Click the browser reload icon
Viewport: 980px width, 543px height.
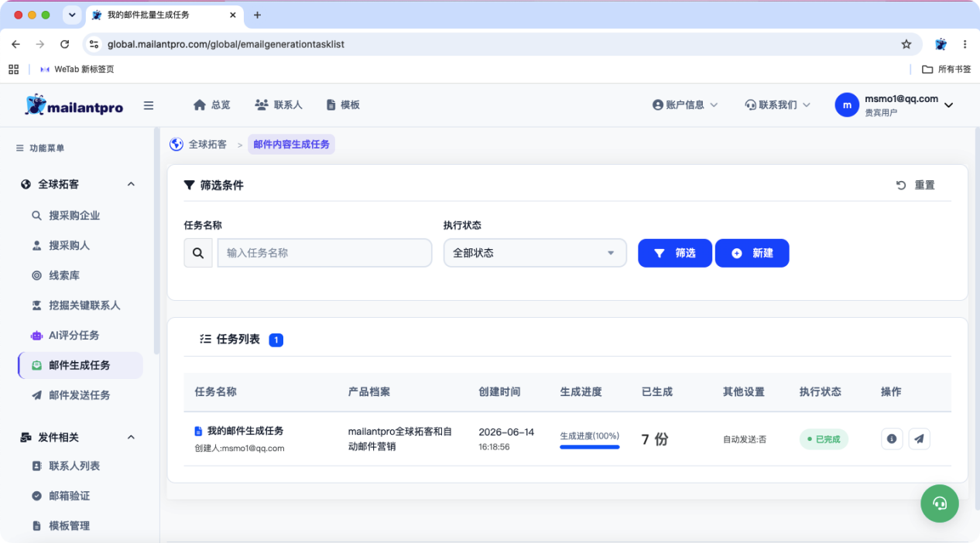(65, 44)
